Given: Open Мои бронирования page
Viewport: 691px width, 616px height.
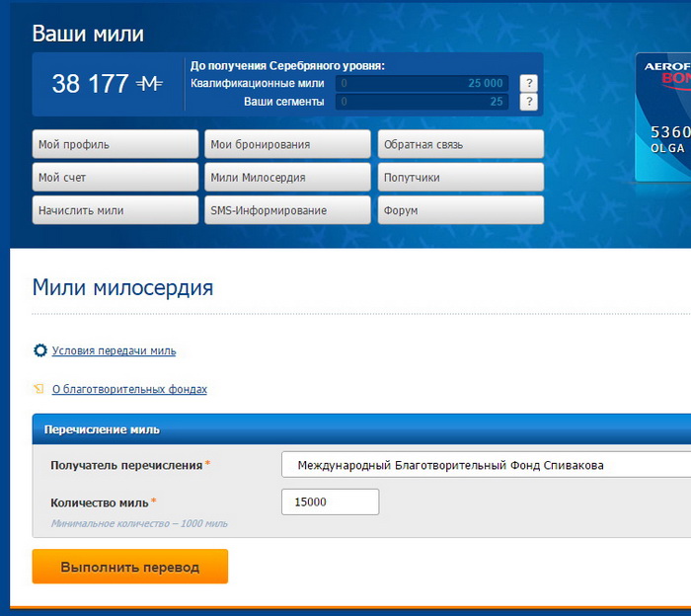Looking at the screenshot, I should point(287,144).
